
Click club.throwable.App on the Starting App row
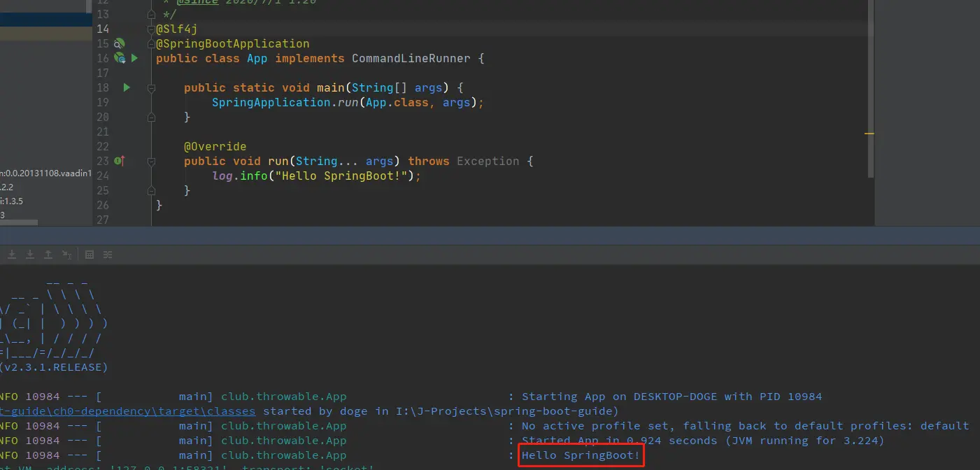(x=283, y=397)
